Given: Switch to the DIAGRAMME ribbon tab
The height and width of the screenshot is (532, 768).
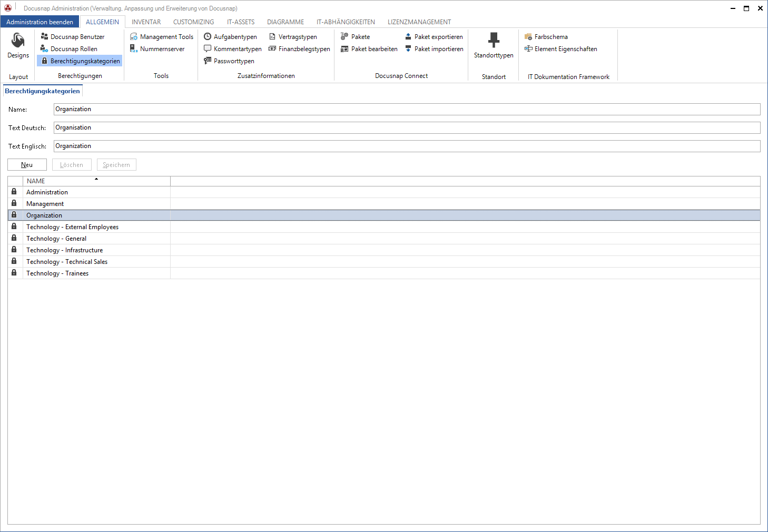Looking at the screenshot, I should click(x=285, y=22).
